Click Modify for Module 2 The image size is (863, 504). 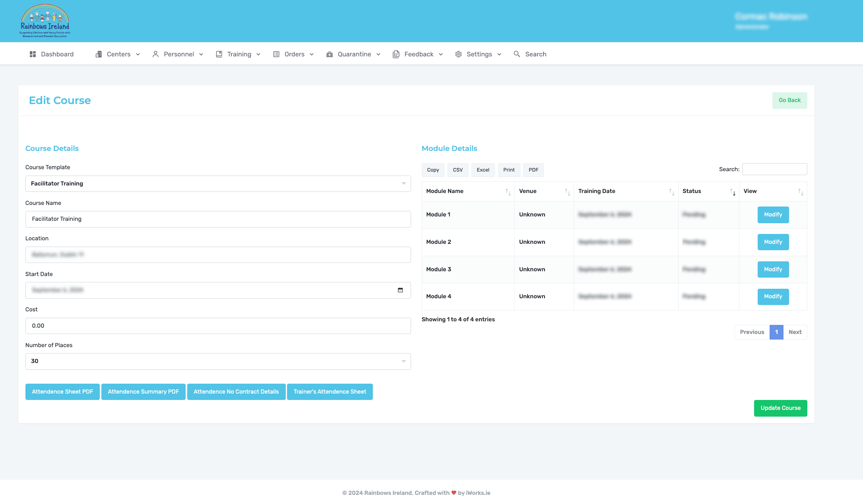point(773,242)
